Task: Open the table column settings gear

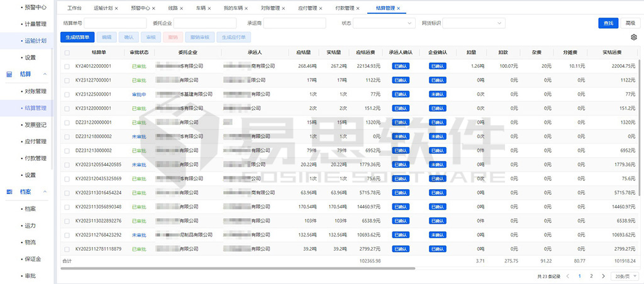Action: [x=633, y=38]
